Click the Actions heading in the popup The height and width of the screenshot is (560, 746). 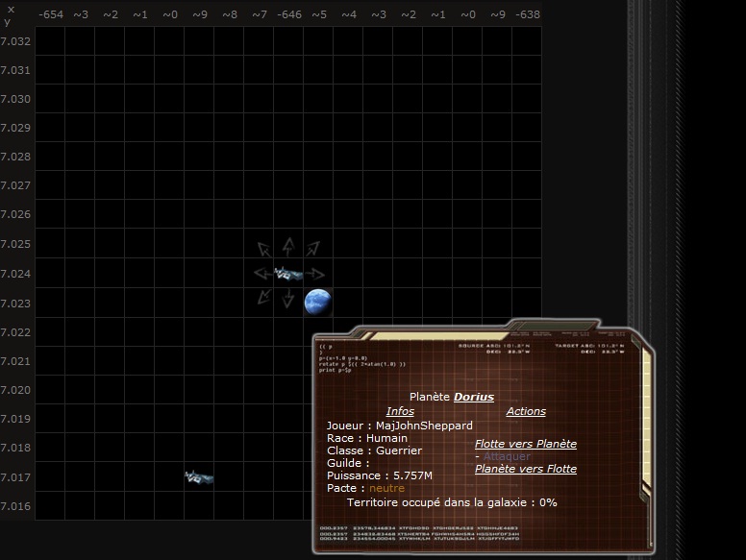(x=526, y=411)
